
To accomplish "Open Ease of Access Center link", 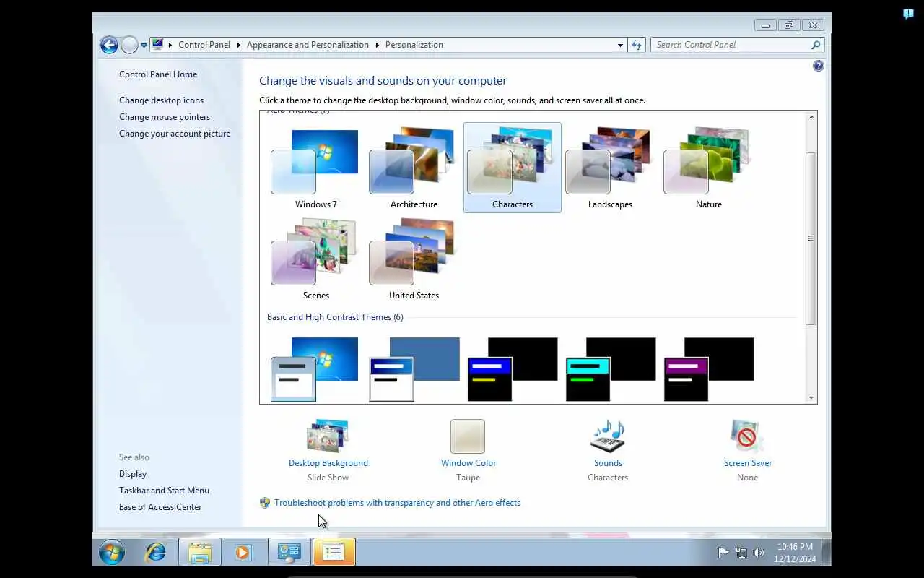I will pyautogui.click(x=160, y=507).
